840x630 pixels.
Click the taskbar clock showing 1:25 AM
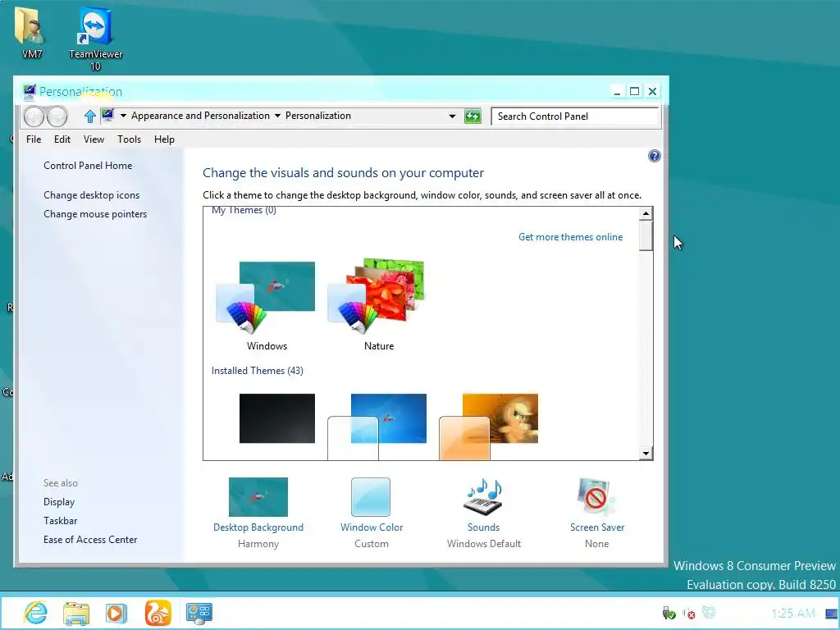(793, 614)
